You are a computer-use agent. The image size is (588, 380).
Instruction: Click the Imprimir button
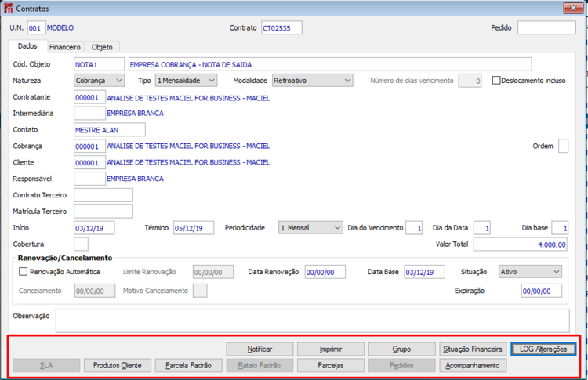click(x=331, y=349)
